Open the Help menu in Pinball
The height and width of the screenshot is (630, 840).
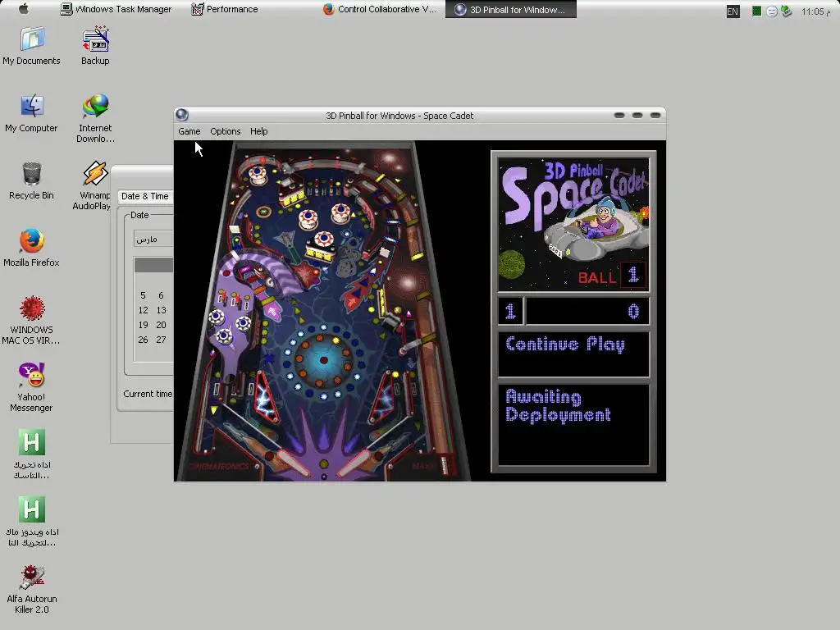pyautogui.click(x=258, y=131)
